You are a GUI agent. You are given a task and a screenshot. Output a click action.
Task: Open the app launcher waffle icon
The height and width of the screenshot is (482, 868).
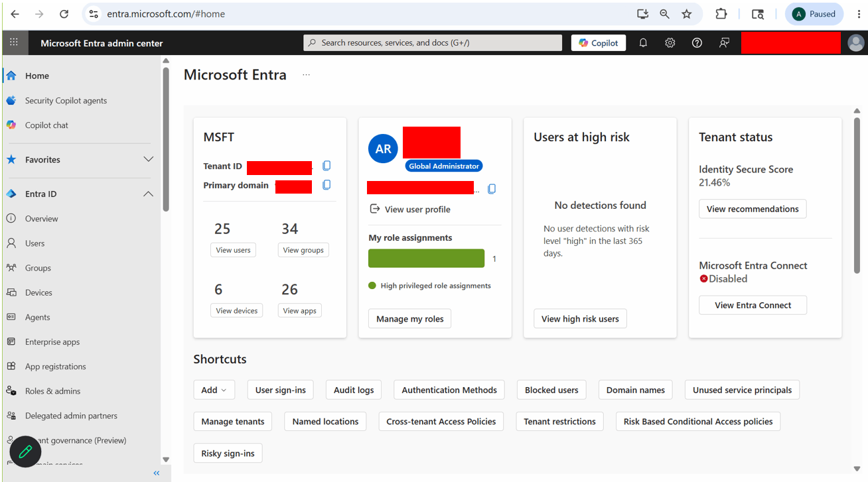(x=14, y=42)
